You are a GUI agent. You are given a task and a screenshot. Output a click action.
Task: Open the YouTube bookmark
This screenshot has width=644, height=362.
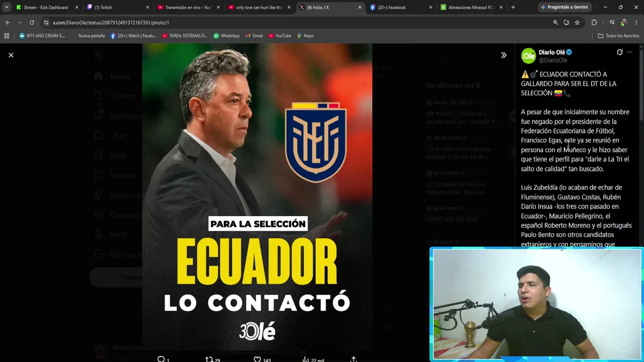click(280, 36)
